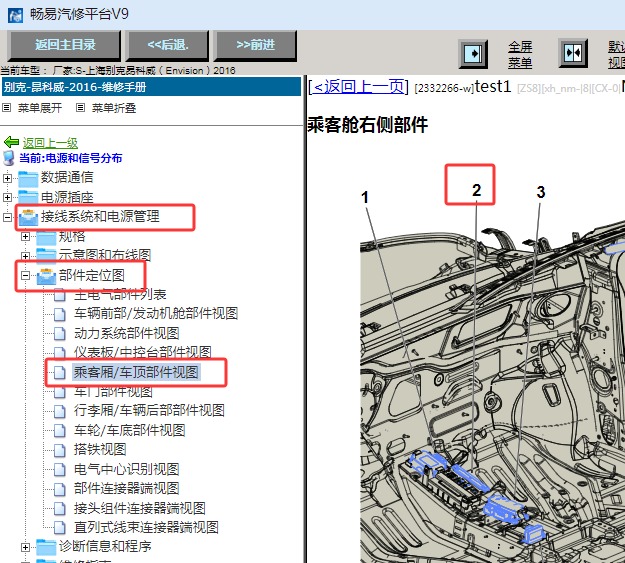Viewport: 625px width, 563px height.
Task: Click the page icon of 搭铁视图
Action: pos(60,450)
